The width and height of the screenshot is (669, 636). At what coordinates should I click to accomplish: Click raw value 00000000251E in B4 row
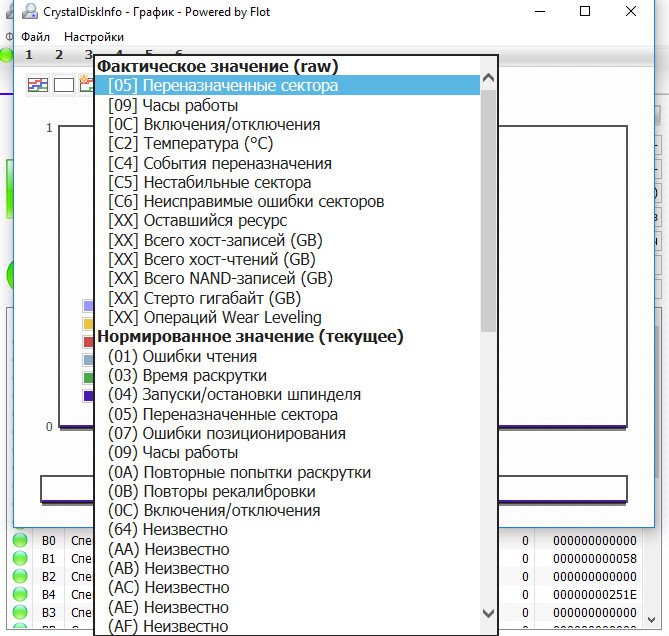(595, 594)
